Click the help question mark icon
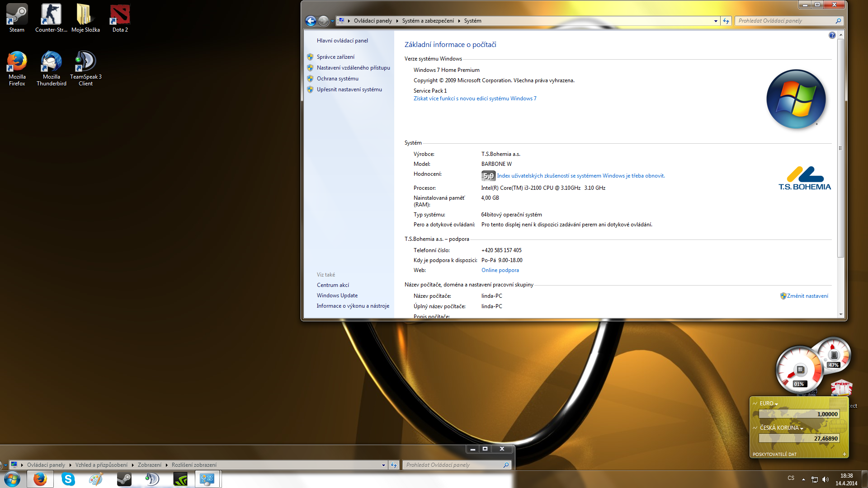868x488 pixels. pyautogui.click(x=832, y=35)
